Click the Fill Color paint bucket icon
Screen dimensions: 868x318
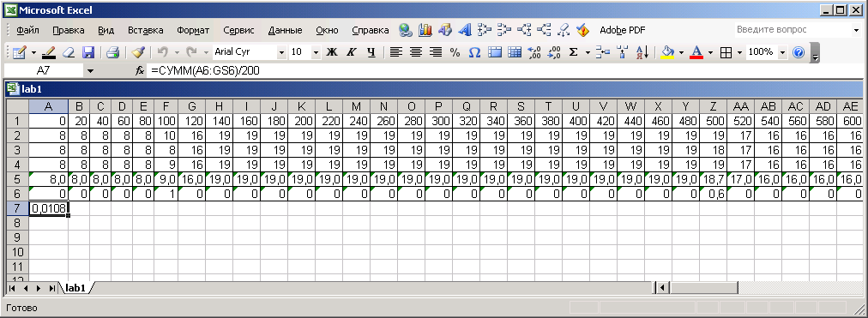(667, 52)
